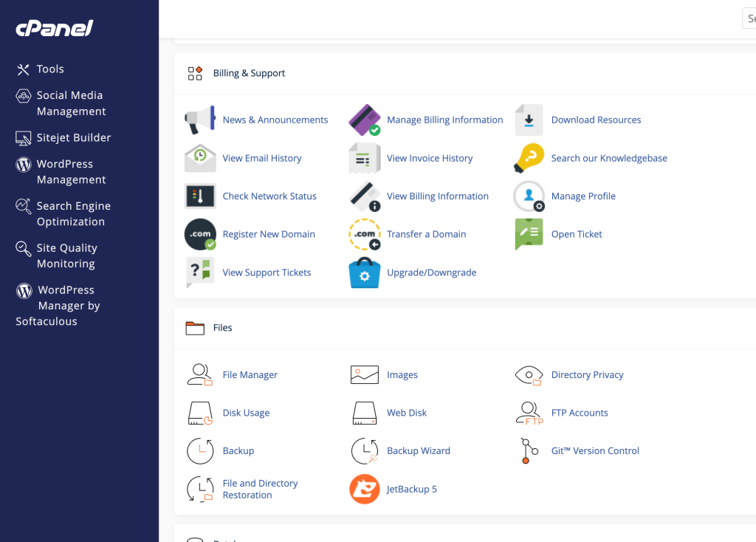Open the Register New Domain link
Screen dimensions: 756x542
[x=269, y=234]
